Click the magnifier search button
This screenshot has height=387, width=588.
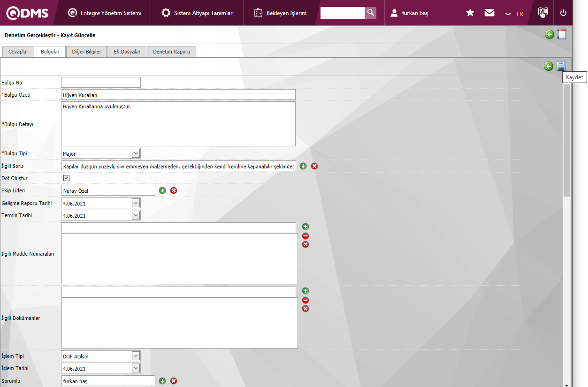pyautogui.click(x=371, y=13)
